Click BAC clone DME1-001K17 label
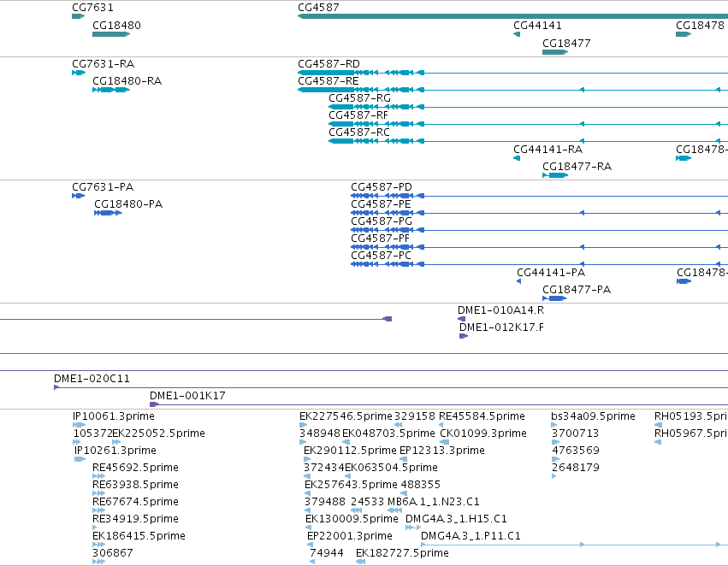Viewport: 728px width, 566px height. [x=187, y=396]
